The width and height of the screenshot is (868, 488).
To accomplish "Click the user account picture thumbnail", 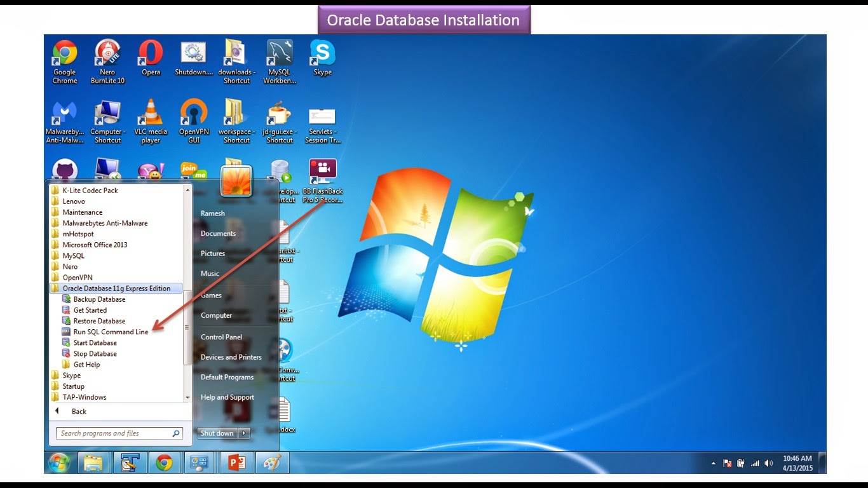I will click(236, 182).
